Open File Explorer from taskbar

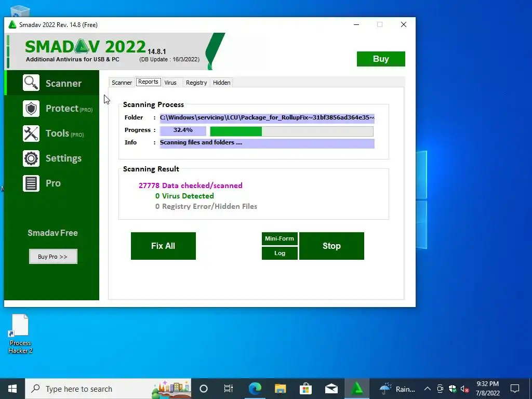point(280,389)
